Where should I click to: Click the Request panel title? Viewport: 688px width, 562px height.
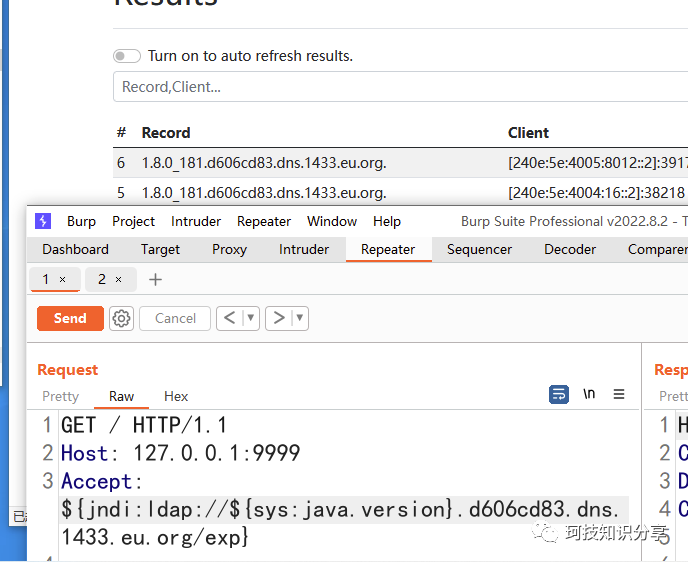[68, 370]
